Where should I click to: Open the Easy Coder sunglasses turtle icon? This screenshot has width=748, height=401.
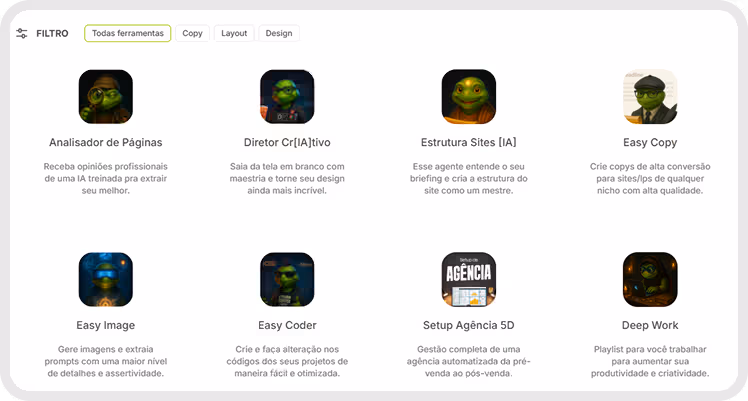coord(287,279)
